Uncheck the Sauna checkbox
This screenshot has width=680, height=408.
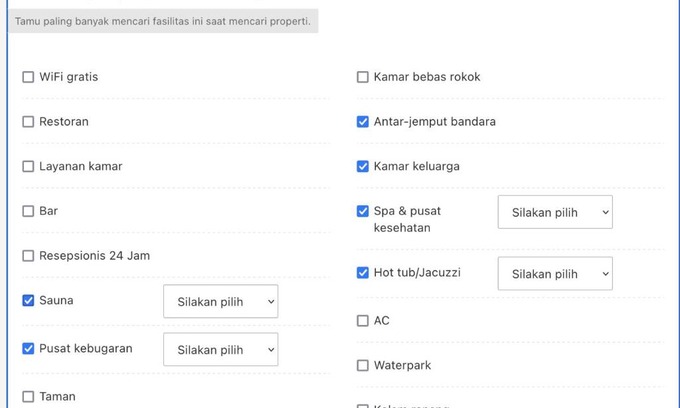28,300
